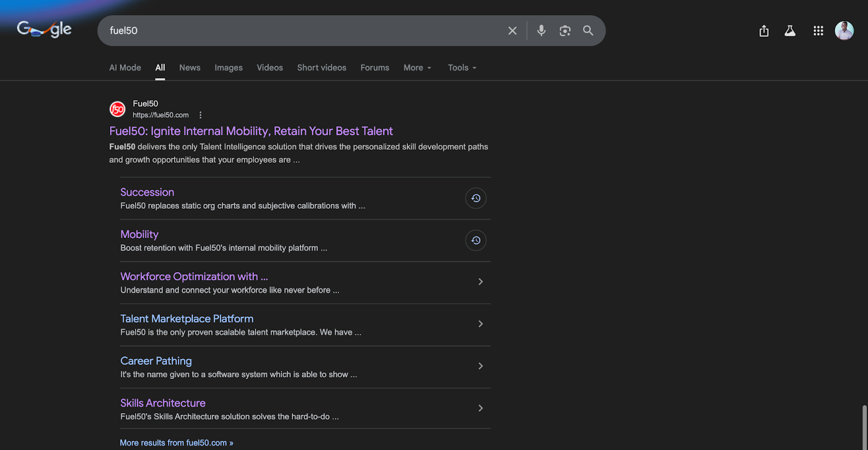Click the Fuel50 site favicon

click(x=118, y=109)
